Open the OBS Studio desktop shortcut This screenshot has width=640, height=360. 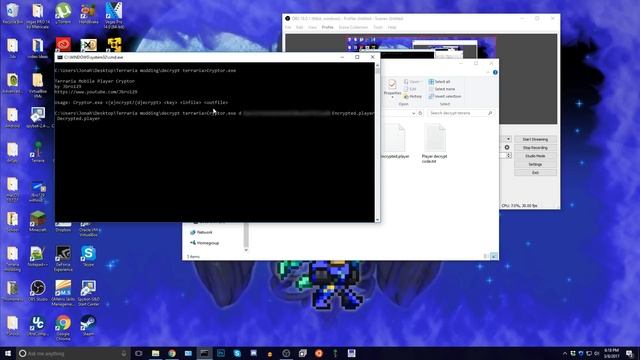pos(38,291)
